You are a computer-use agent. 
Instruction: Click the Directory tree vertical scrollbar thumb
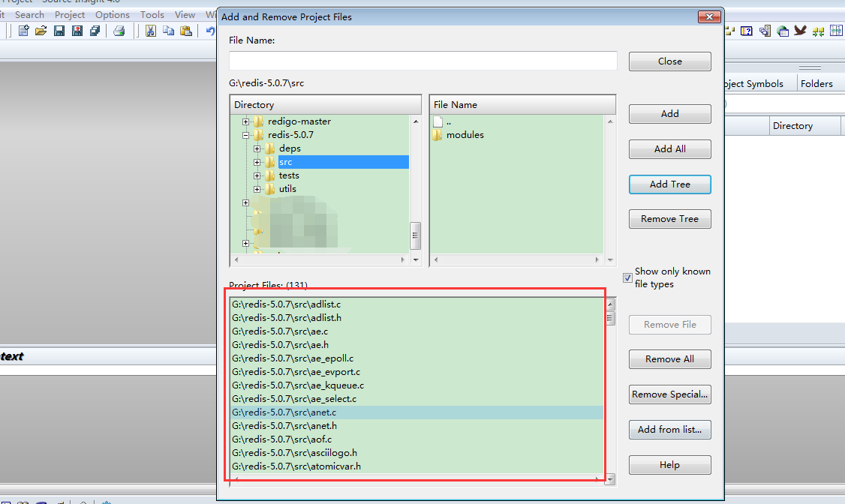click(415, 235)
